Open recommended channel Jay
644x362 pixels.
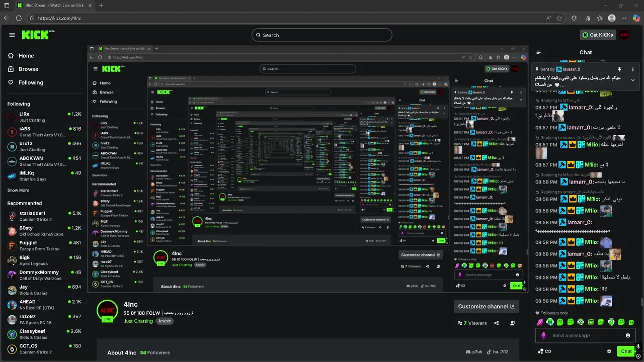pyautogui.click(x=44, y=290)
